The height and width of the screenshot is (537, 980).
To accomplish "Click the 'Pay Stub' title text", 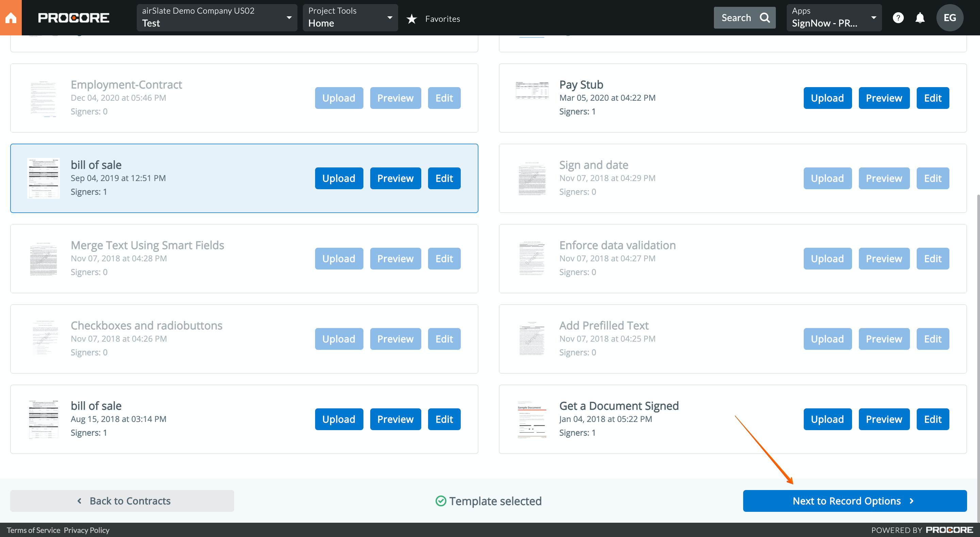I will (x=581, y=84).
